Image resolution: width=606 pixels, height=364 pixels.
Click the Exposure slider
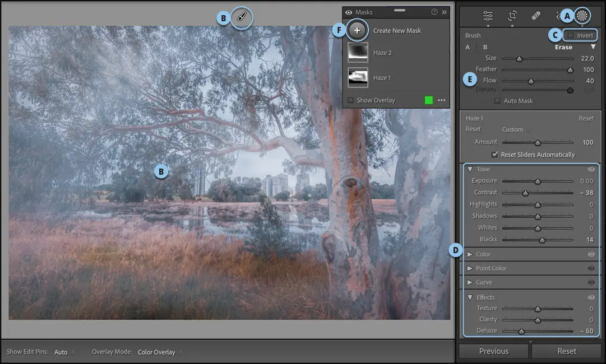(x=538, y=181)
